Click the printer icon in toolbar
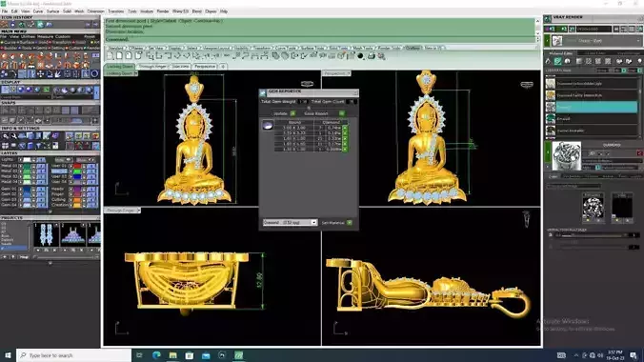The width and height of the screenshot is (644, 362). tap(371, 56)
